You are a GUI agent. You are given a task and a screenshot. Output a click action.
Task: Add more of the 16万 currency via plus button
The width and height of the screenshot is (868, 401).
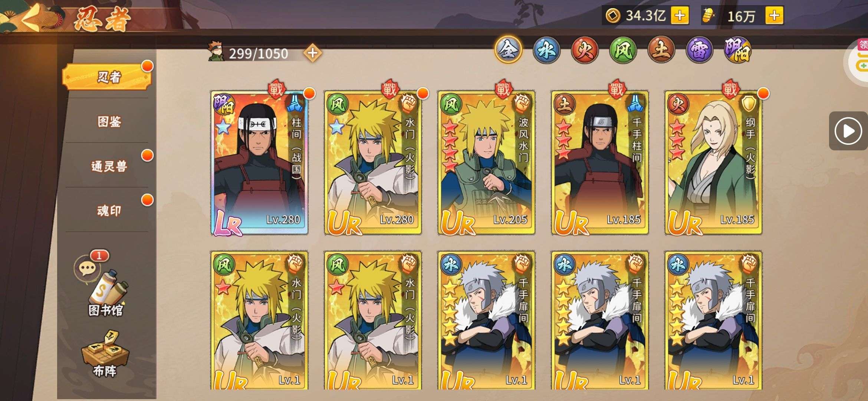(x=774, y=16)
